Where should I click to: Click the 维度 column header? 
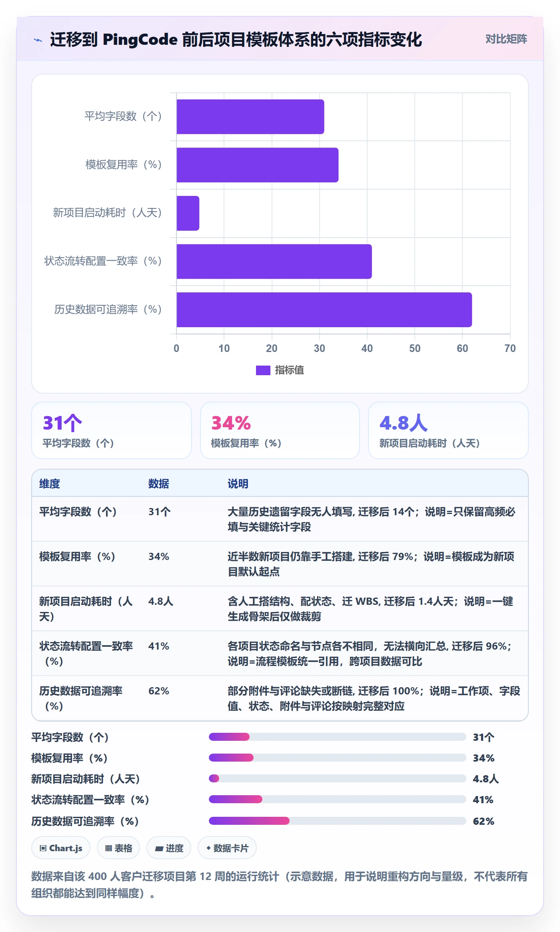tap(50, 484)
